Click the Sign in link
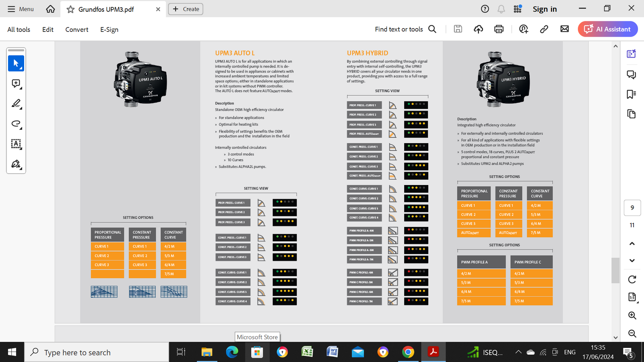 pyautogui.click(x=545, y=9)
